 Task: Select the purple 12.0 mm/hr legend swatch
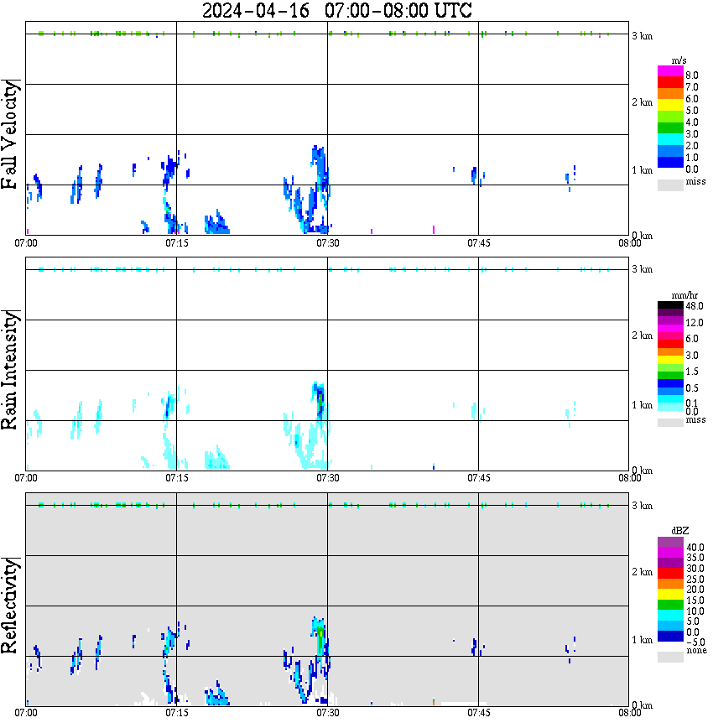click(670, 320)
